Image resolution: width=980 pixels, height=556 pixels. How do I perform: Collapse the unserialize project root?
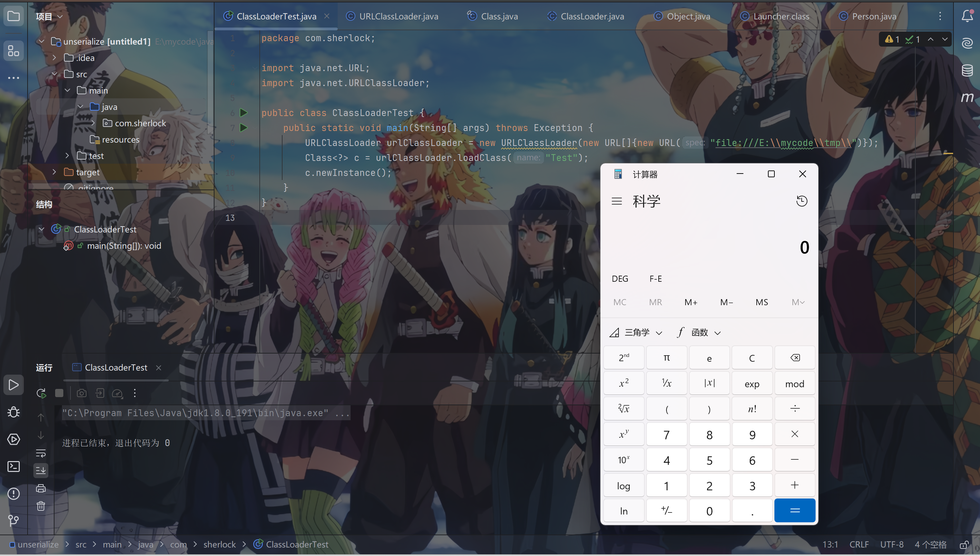pos(41,41)
